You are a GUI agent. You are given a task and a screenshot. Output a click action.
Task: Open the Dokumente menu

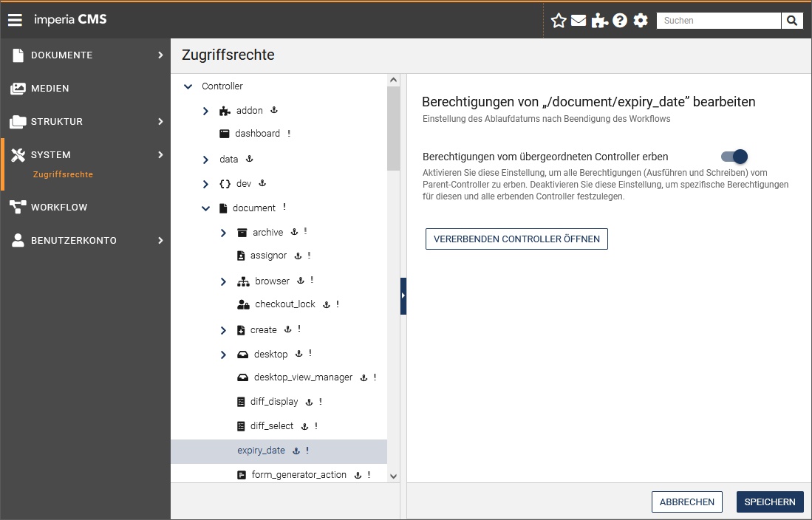[x=86, y=55]
